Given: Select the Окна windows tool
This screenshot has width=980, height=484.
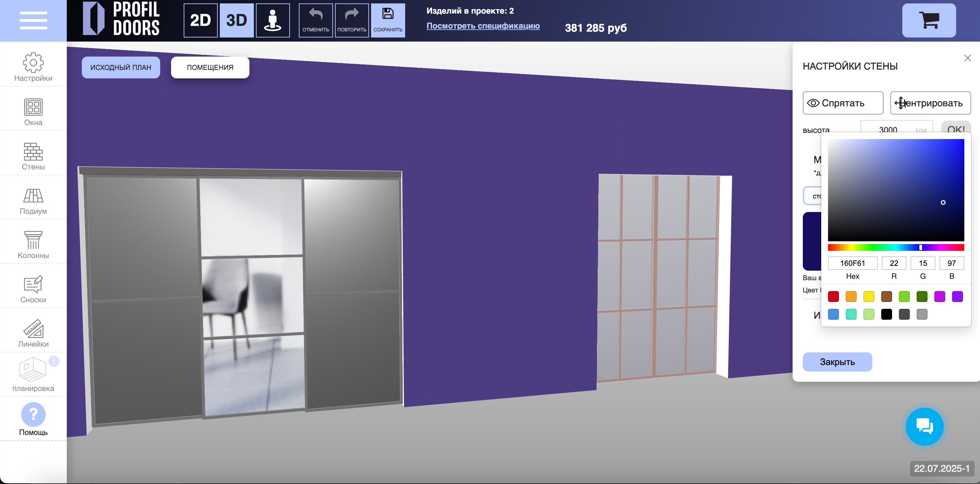Looking at the screenshot, I should (33, 112).
